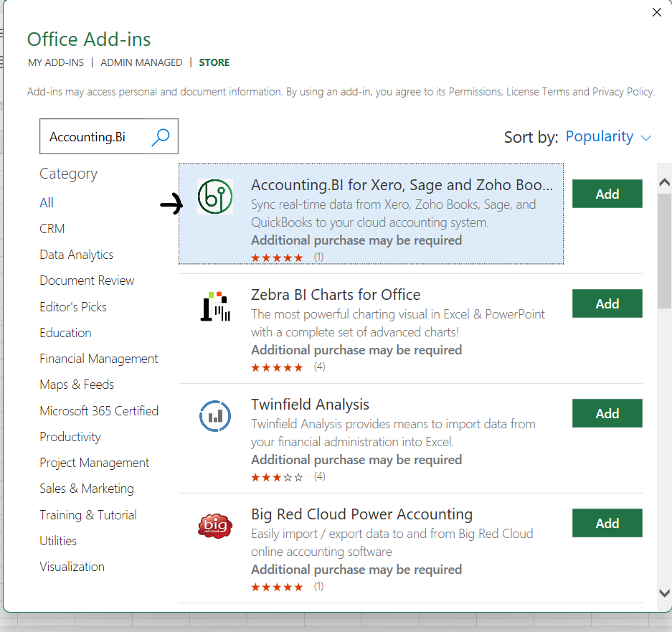Filter by CRM category
This screenshot has height=632, width=672.
click(x=52, y=229)
